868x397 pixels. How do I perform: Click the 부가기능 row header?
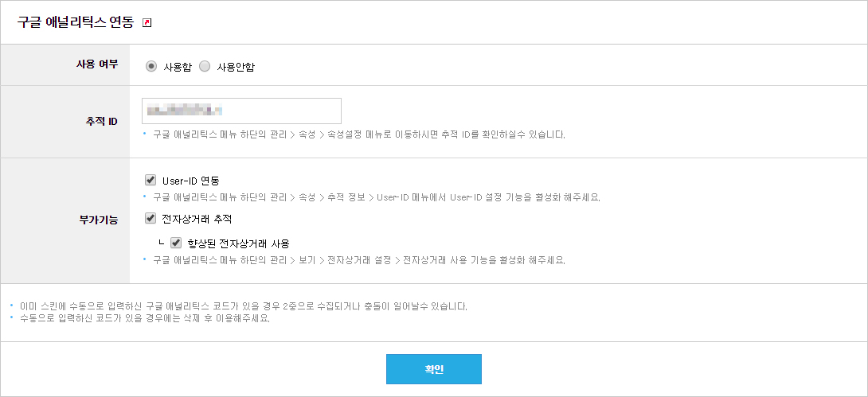(x=100, y=220)
